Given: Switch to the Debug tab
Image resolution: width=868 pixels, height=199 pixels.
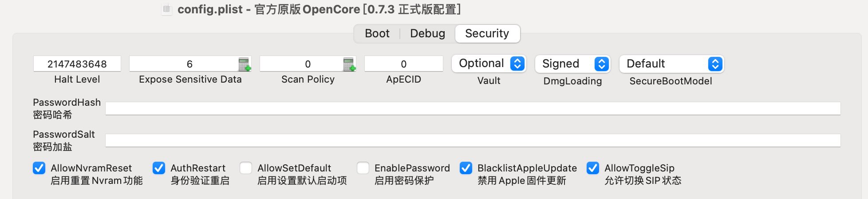Looking at the screenshot, I should (x=427, y=33).
